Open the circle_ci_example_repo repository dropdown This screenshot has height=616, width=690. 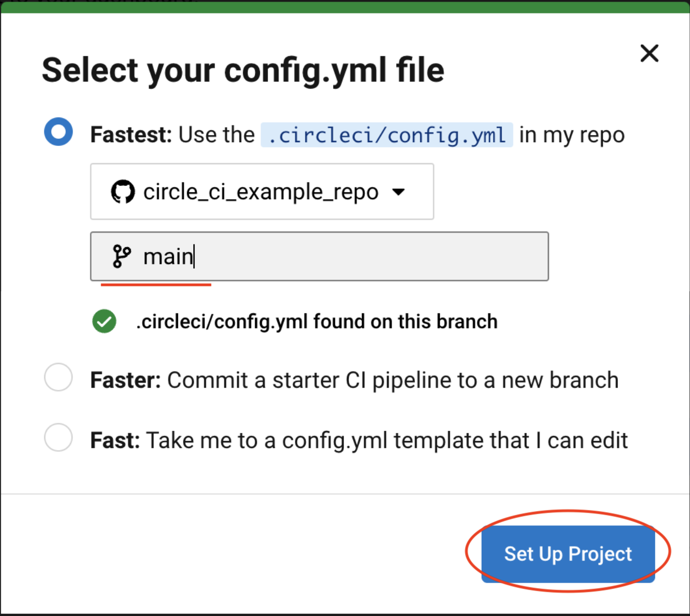[x=261, y=192]
